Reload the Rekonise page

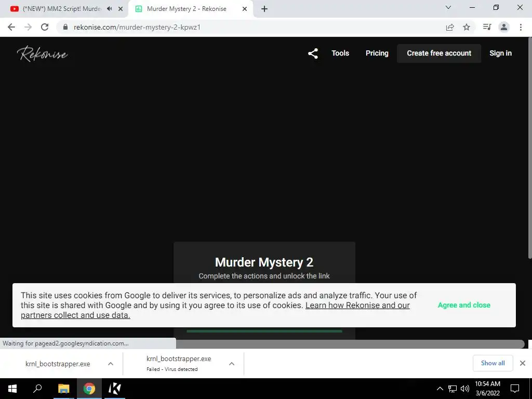pyautogui.click(x=45, y=27)
